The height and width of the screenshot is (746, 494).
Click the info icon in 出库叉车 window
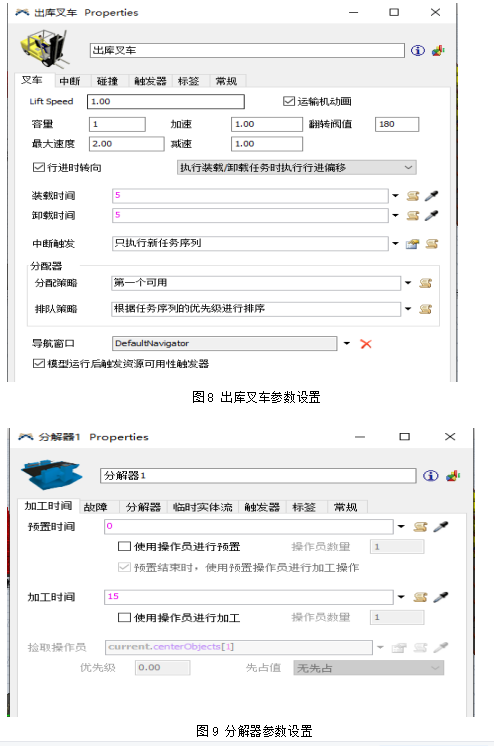point(417,50)
